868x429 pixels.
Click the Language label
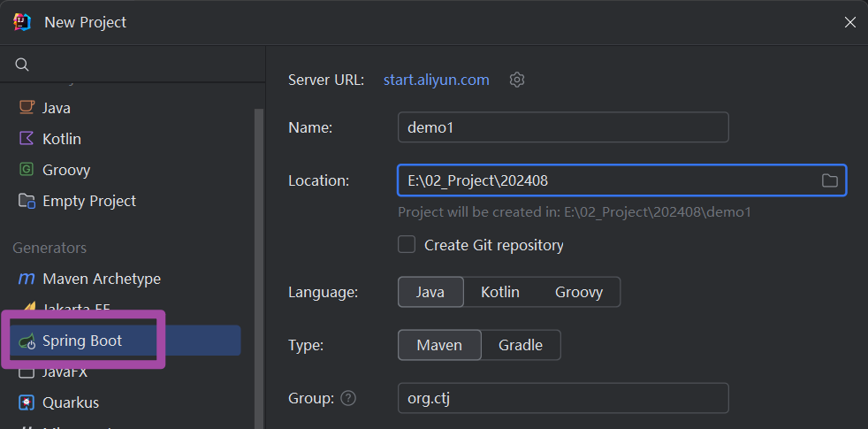(x=324, y=292)
